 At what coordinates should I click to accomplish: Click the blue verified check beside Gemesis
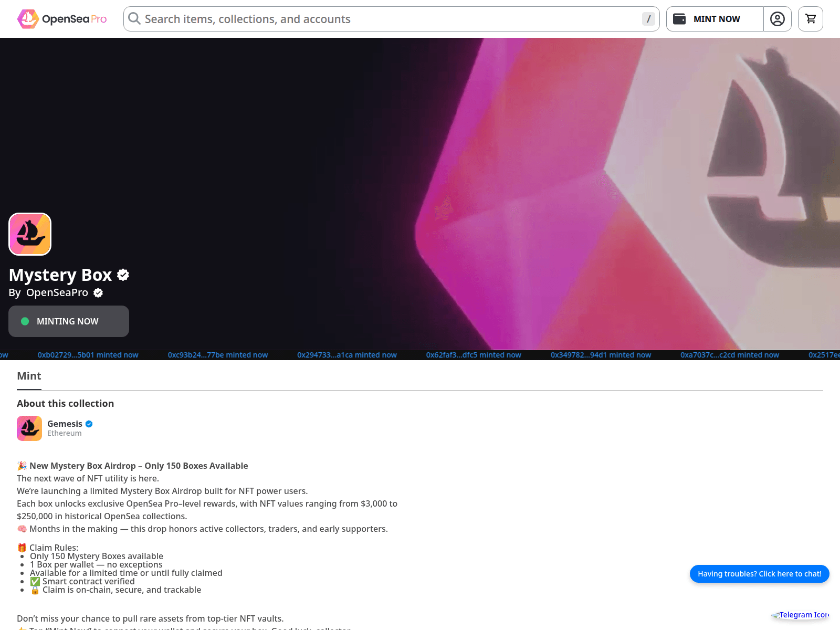coord(89,424)
